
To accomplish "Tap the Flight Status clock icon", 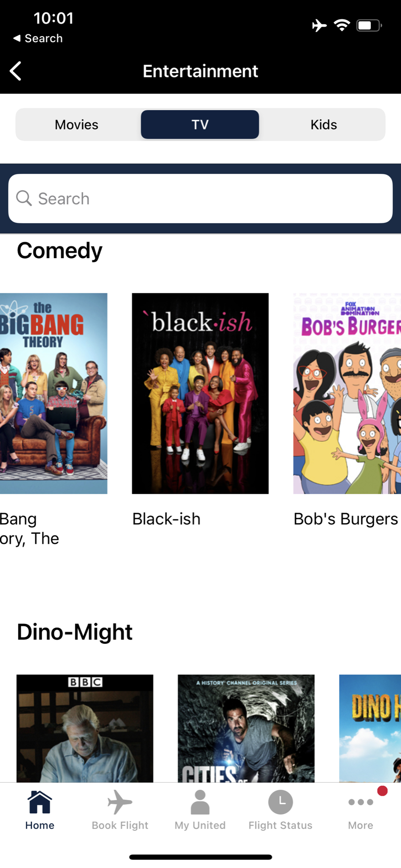I will [280, 802].
